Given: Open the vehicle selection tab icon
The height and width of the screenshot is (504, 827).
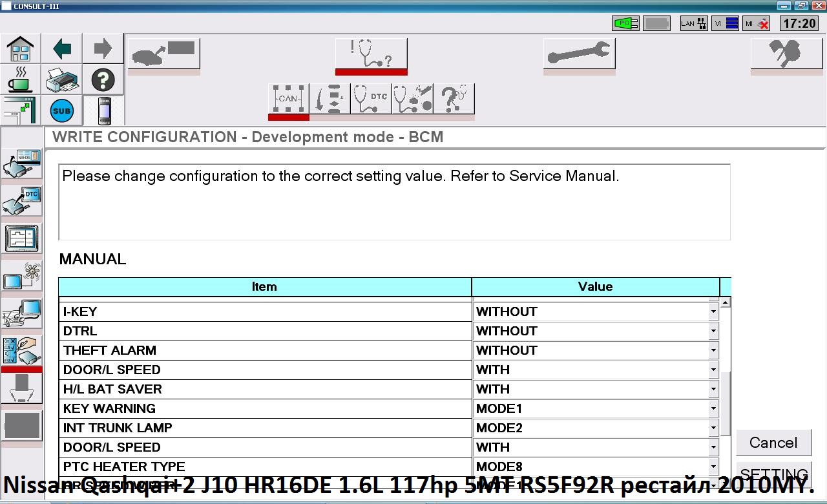Looking at the screenshot, I should tap(164, 54).
